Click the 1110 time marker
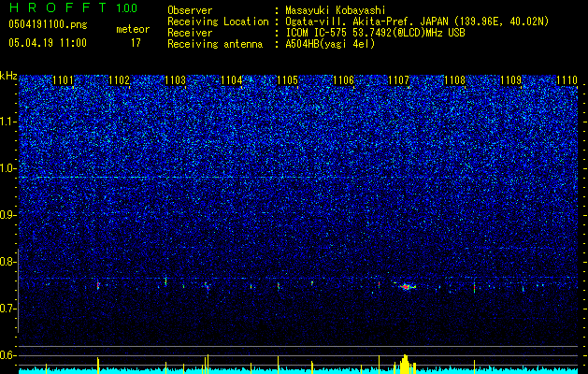 (566, 80)
